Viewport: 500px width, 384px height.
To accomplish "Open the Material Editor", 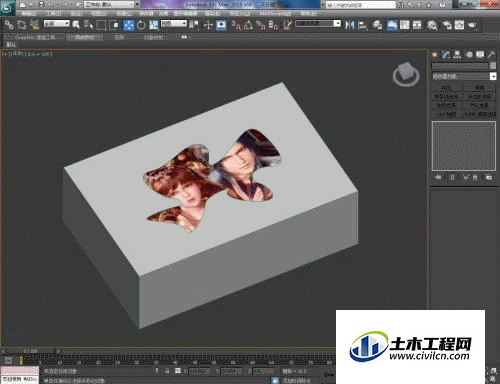I will tap(432, 25).
